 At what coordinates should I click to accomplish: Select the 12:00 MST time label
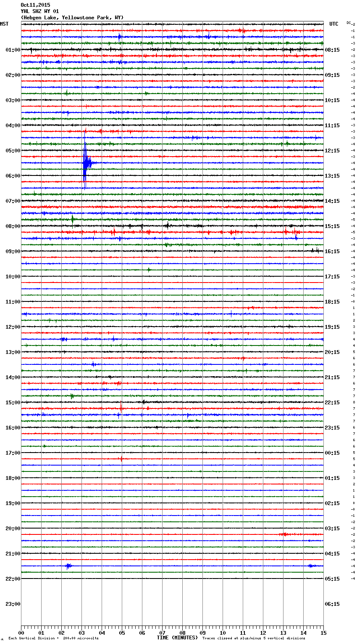13,327
